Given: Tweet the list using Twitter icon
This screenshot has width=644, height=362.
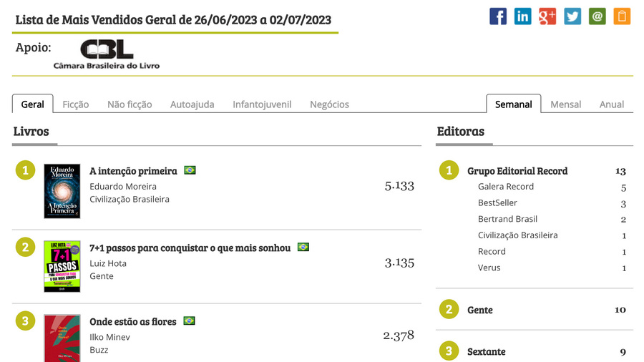Looking at the screenshot, I should pos(572,16).
